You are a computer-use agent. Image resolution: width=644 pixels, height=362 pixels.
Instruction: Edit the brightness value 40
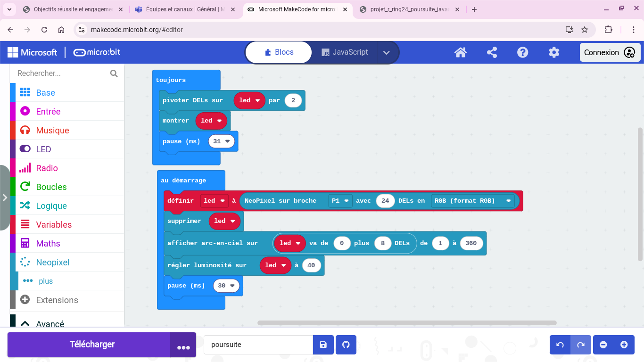tap(311, 265)
